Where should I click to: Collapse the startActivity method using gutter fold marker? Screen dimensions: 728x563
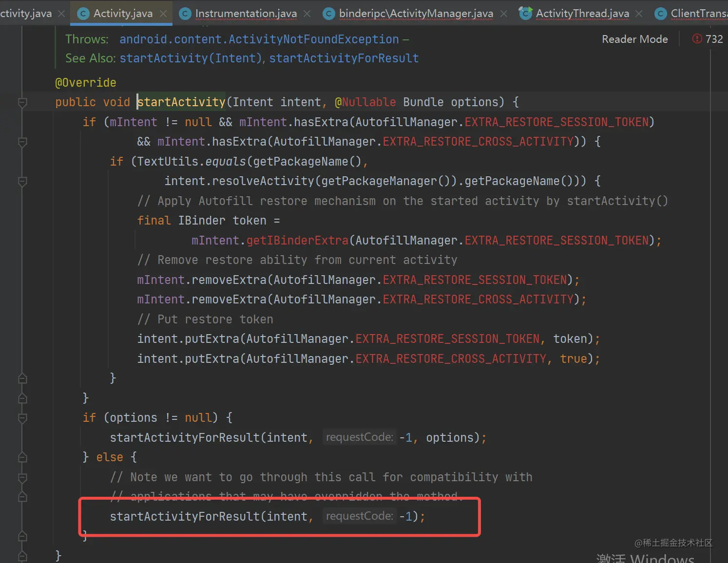pyautogui.click(x=22, y=102)
